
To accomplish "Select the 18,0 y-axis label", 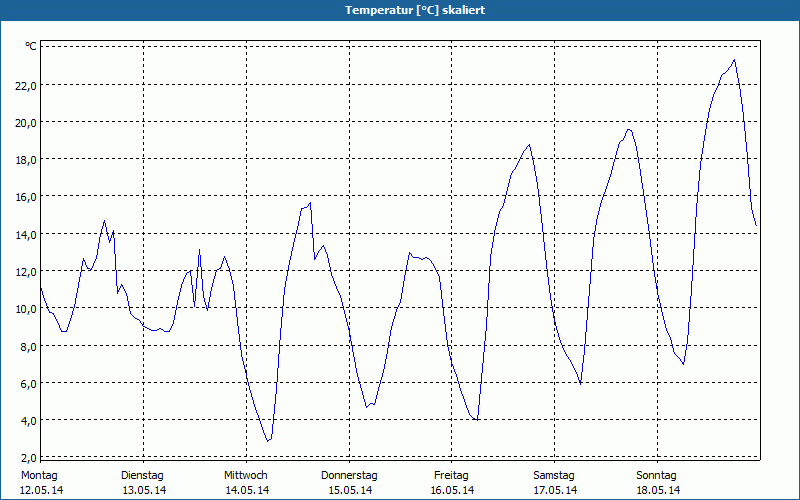I will coord(25,159).
